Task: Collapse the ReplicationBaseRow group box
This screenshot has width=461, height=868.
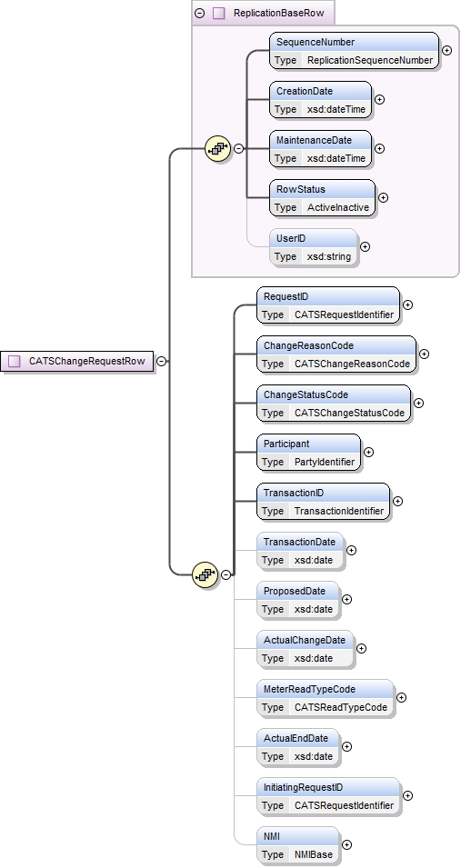Action: [x=199, y=13]
